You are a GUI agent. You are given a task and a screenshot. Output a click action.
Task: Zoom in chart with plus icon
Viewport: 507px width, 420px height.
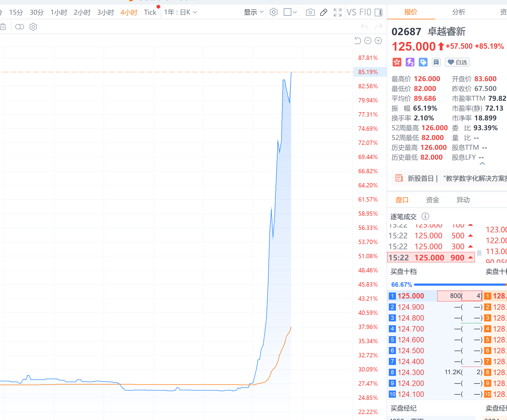click(x=378, y=41)
